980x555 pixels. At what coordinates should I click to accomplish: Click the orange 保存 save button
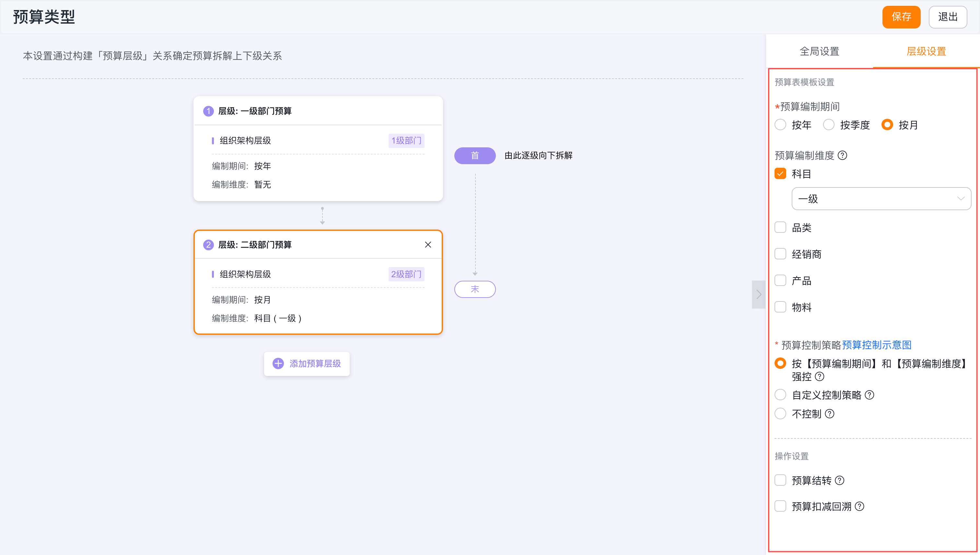[x=901, y=17]
